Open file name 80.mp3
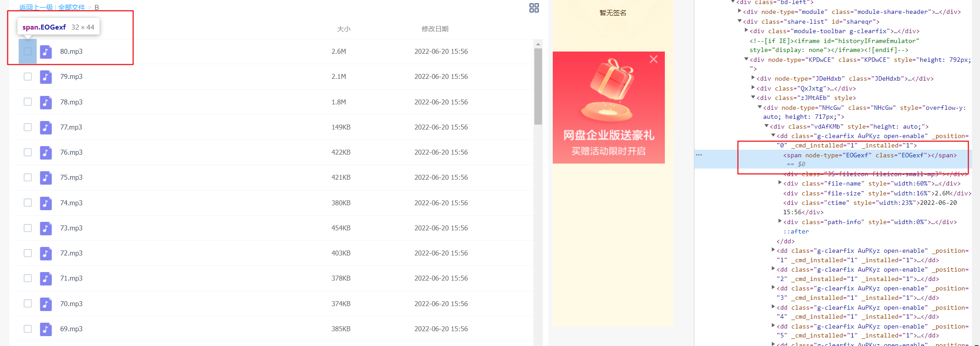The height and width of the screenshot is (346, 980). tap(71, 52)
